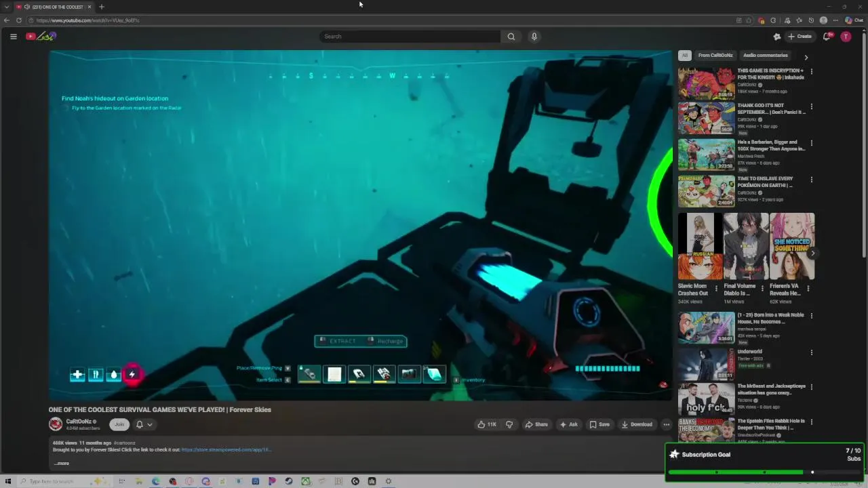
Task: Open CaRtOoNz channel avatar
Action: pos(56,424)
